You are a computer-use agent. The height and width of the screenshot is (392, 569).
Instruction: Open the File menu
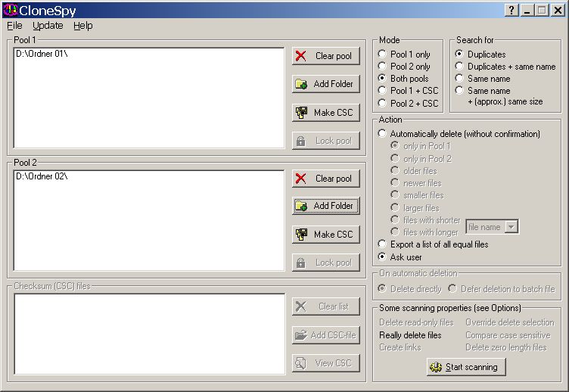(x=14, y=26)
